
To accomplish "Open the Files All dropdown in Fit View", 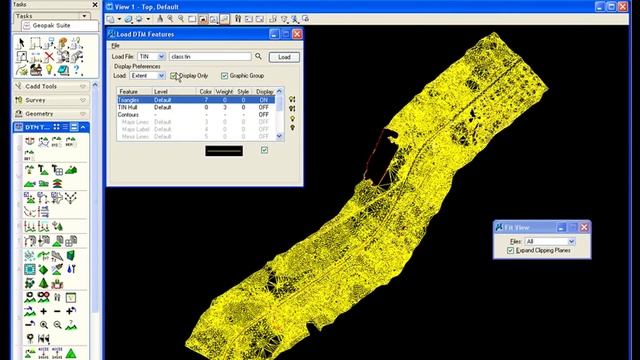I will click(x=571, y=241).
